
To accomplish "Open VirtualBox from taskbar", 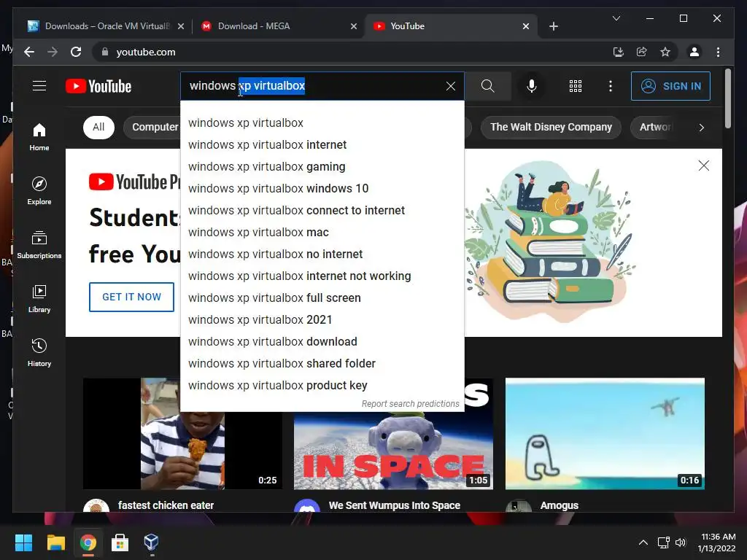I will pos(152,542).
